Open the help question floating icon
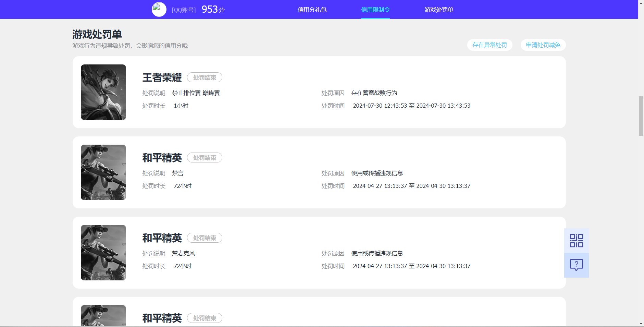Image resolution: width=644 pixels, height=327 pixels. coord(576,265)
